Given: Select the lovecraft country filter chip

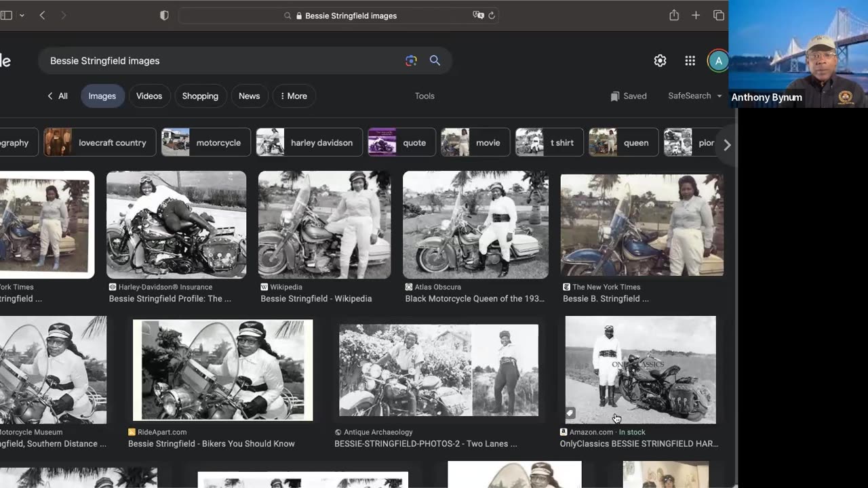Looking at the screenshot, I should click(100, 143).
